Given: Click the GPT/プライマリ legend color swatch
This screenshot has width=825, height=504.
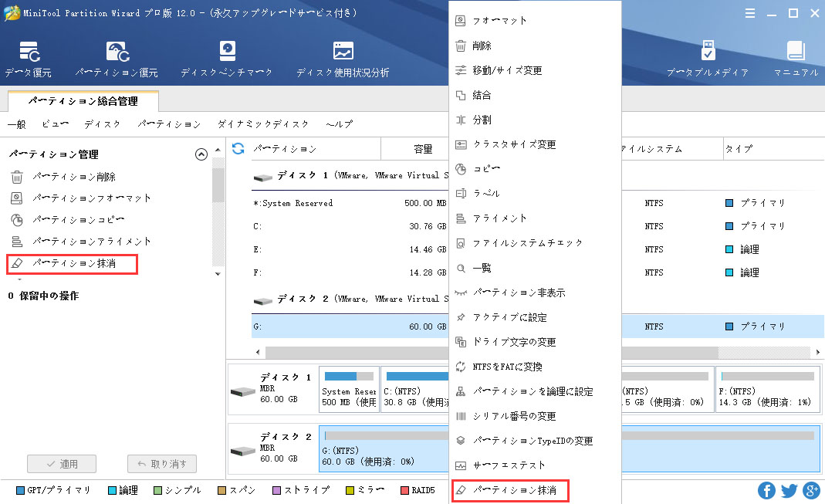Looking at the screenshot, I should point(21,490).
